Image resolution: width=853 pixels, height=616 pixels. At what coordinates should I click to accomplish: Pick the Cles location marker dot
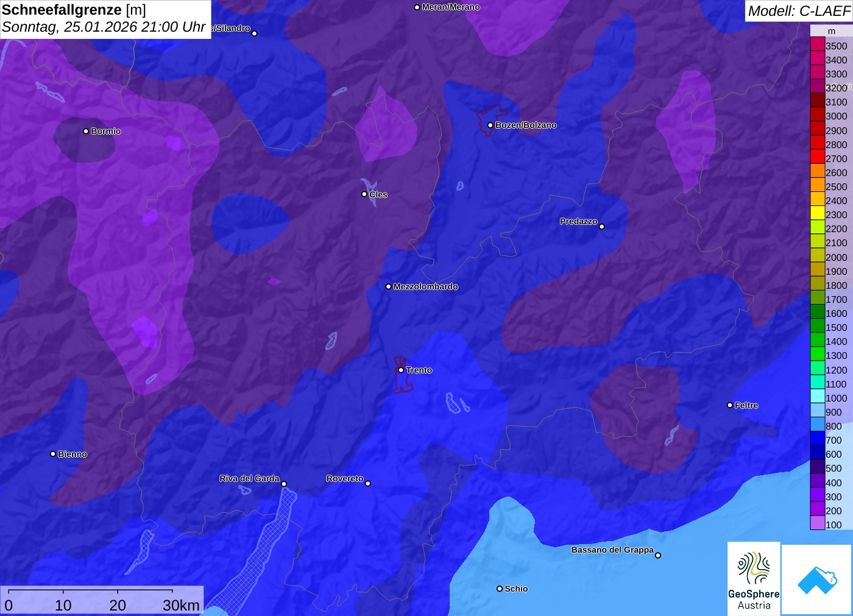coord(364,194)
